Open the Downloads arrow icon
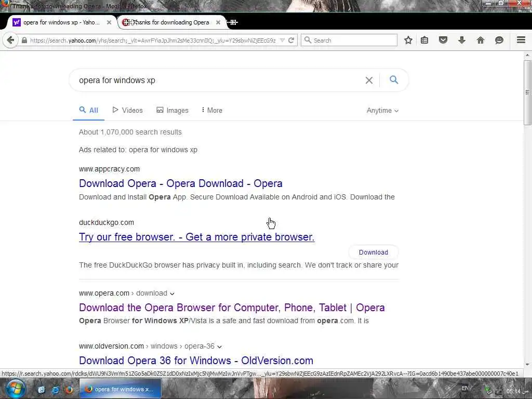 (462, 41)
